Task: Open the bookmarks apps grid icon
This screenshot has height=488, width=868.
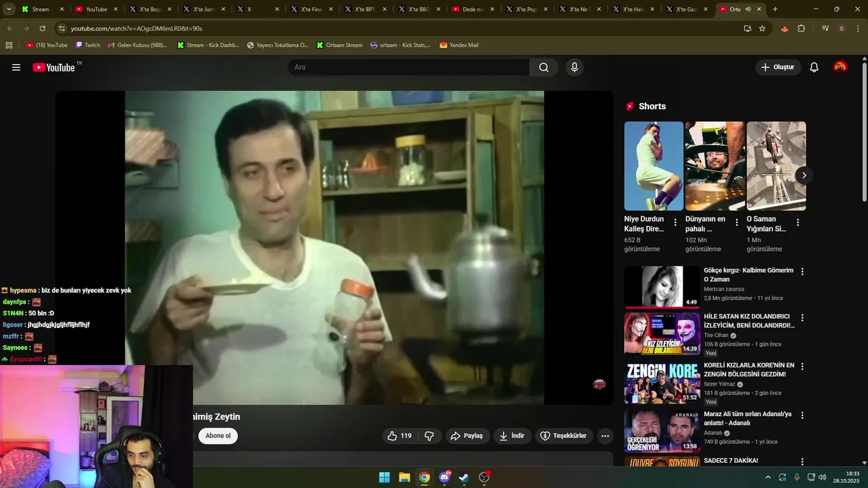Action: point(9,45)
